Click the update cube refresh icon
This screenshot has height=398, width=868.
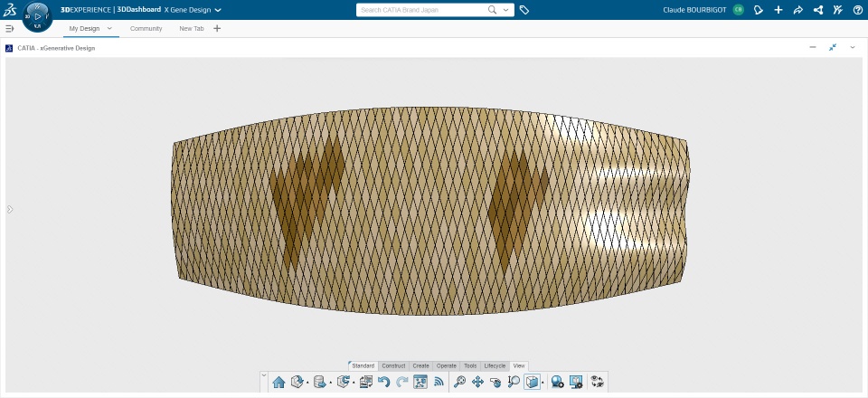pyautogui.click(x=344, y=382)
